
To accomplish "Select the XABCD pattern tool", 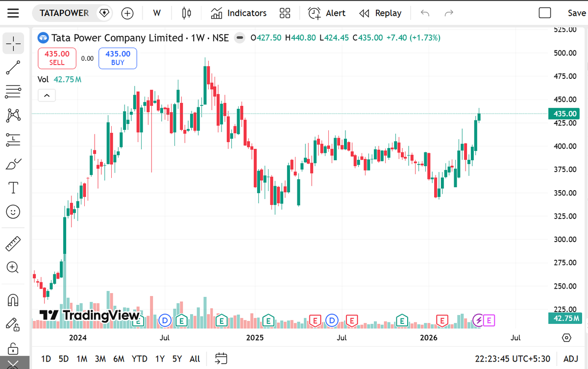I will click(x=13, y=115).
